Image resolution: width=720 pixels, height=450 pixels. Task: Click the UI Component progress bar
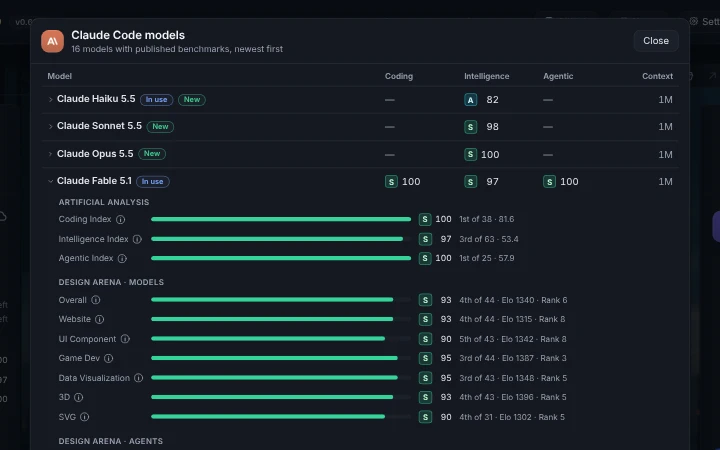coord(281,339)
